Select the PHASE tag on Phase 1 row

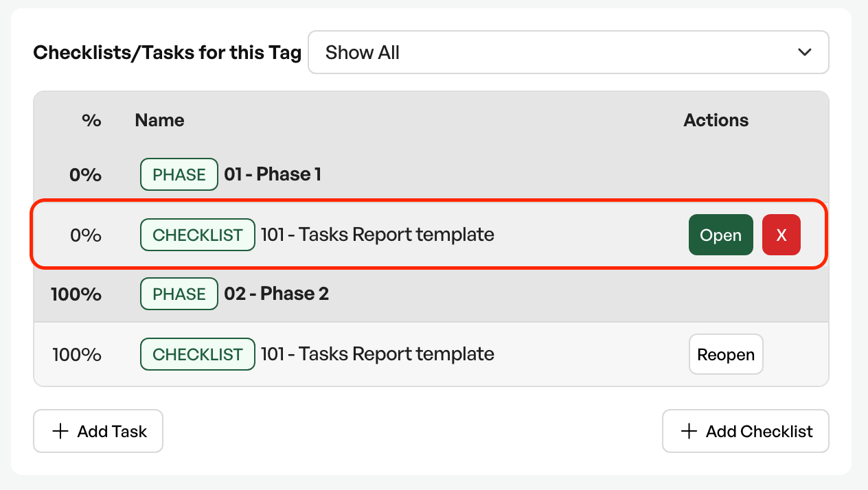point(179,174)
